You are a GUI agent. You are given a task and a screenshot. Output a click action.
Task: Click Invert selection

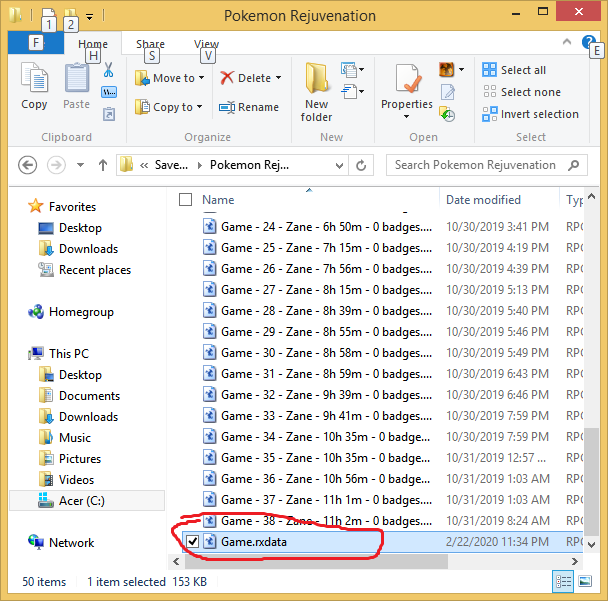coord(530,114)
